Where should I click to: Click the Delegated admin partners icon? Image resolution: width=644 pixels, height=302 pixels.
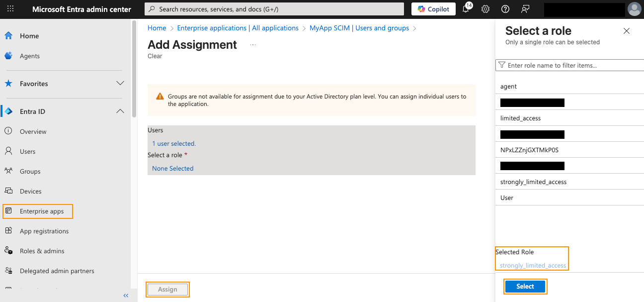pos(8,271)
